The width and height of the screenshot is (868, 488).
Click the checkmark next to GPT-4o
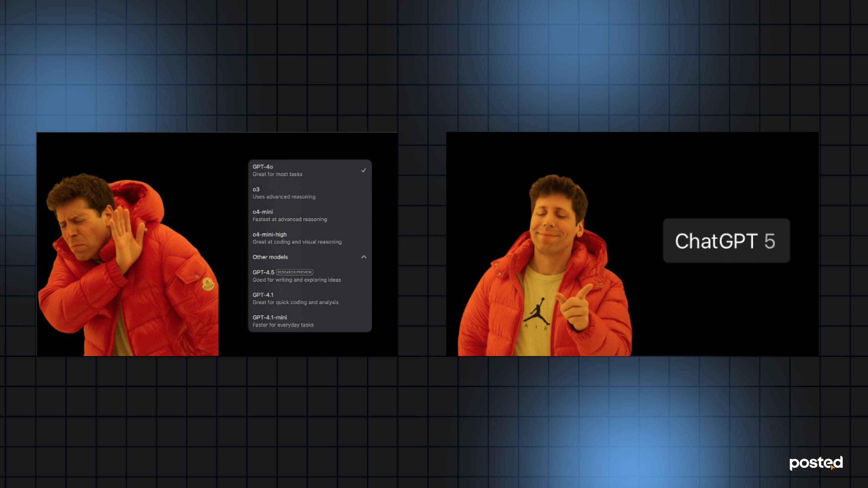click(x=363, y=170)
